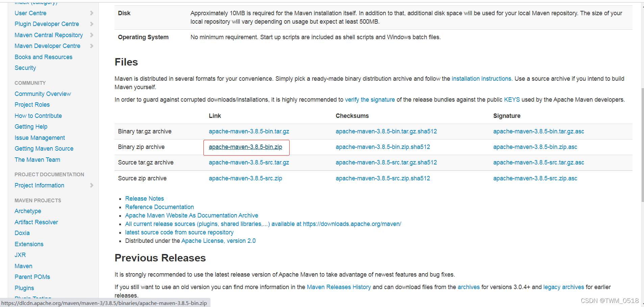This screenshot has height=307, width=644.
Task: Click the Signature column header
Action: click(507, 116)
